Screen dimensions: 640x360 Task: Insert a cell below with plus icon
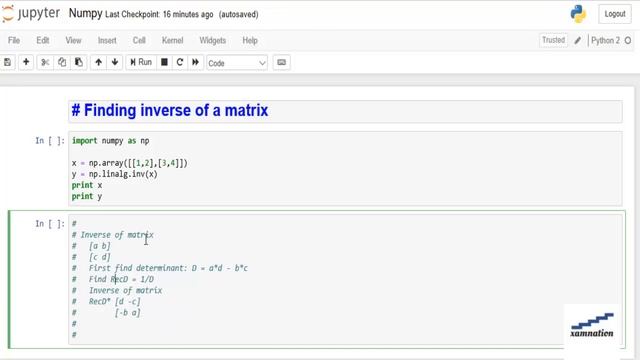[x=26, y=62]
